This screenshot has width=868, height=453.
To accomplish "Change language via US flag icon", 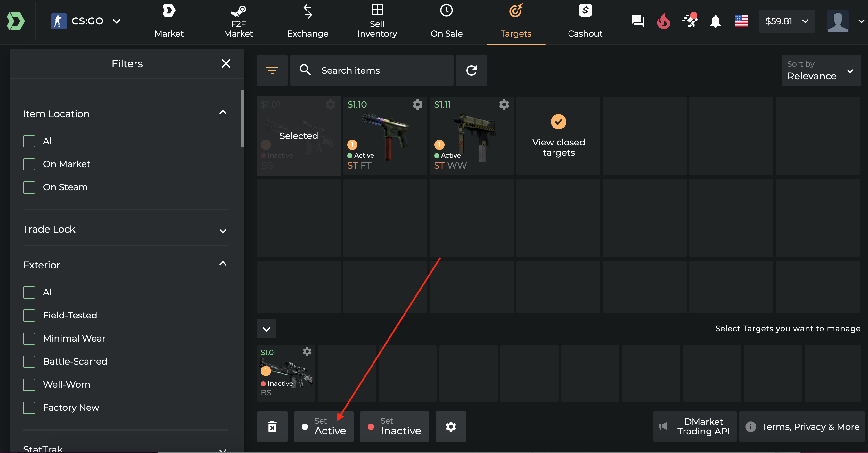I will tap(741, 21).
